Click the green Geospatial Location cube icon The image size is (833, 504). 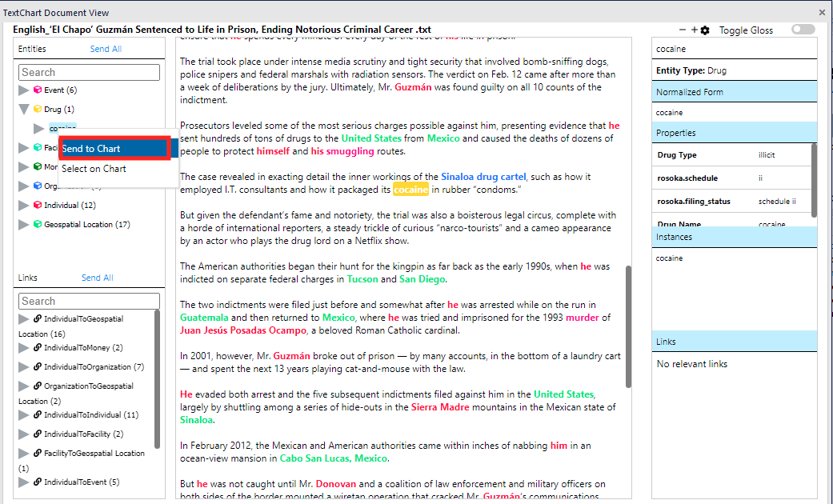tap(37, 225)
